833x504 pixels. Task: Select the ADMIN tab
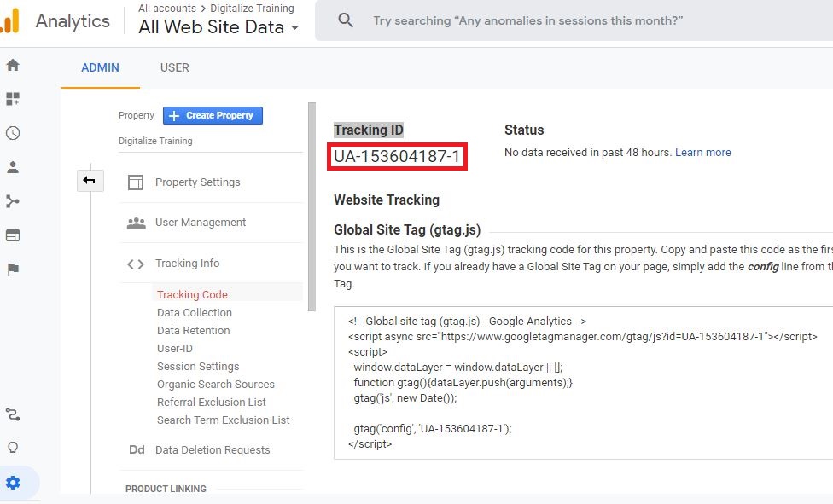(x=100, y=67)
